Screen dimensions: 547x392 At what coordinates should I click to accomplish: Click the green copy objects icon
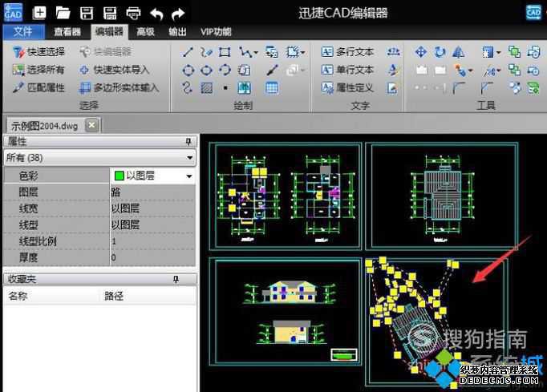click(x=514, y=52)
